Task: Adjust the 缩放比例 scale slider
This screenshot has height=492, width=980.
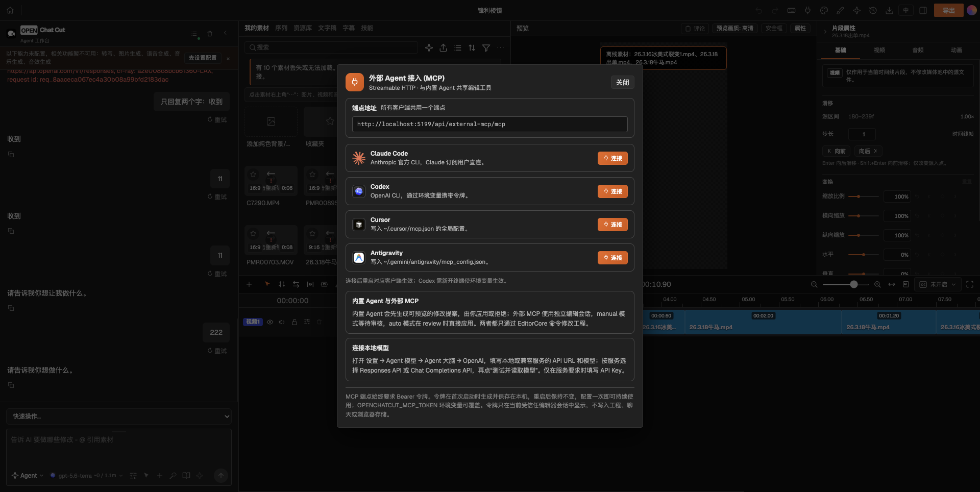Action: pyautogui.click(x=863, y=196)
